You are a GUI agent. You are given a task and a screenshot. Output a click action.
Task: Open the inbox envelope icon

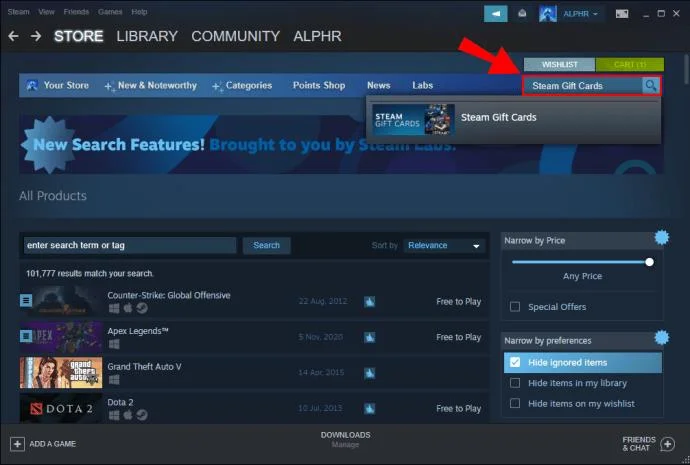point(522,13)
